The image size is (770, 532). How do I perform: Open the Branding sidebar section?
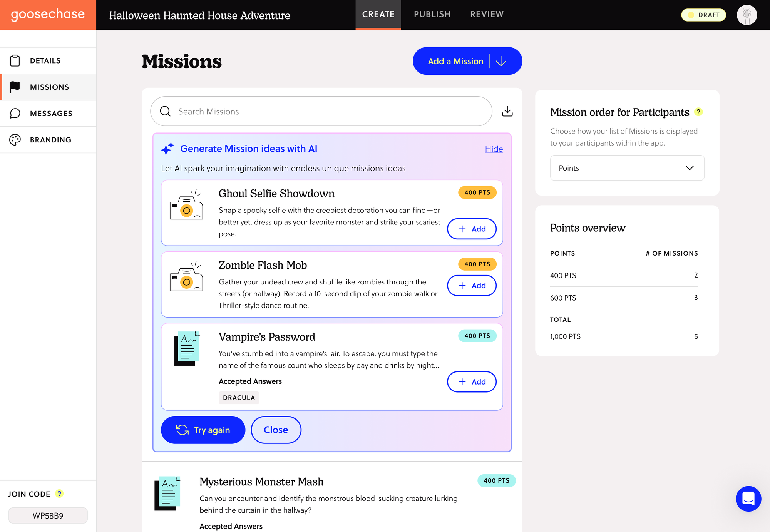point(50,140)
